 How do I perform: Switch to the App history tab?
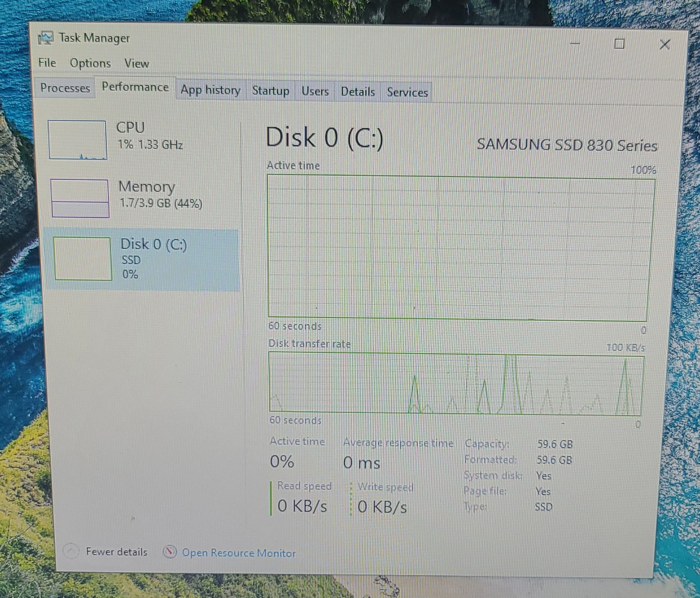[210, 90]
